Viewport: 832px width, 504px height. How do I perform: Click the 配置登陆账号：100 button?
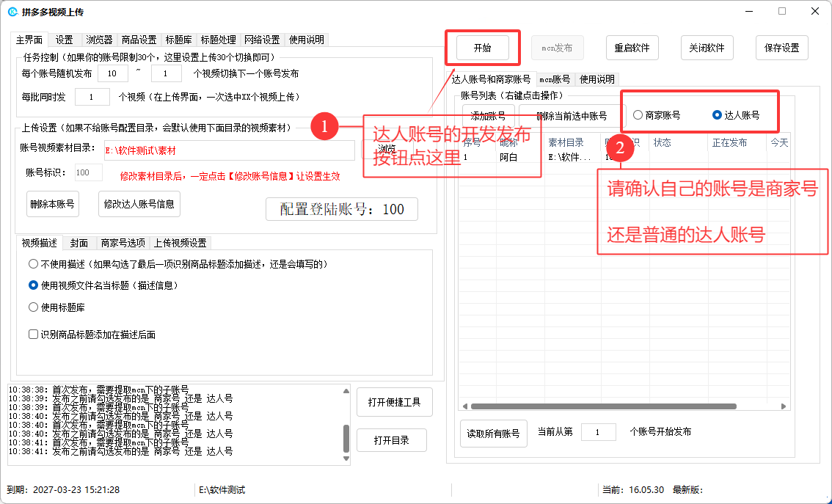click(x=342, y=209)
